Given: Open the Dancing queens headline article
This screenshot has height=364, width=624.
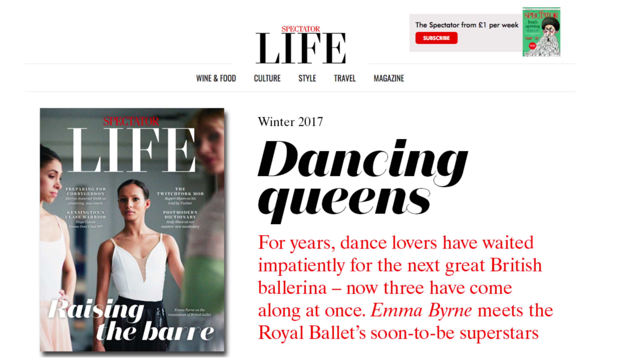Looking at the screenshot, I should coord(363,182).
